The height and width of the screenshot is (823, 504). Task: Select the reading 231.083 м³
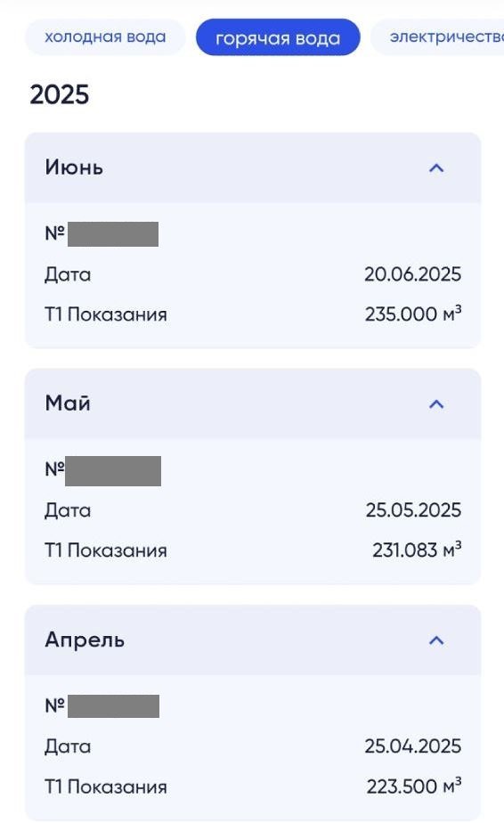417,550
